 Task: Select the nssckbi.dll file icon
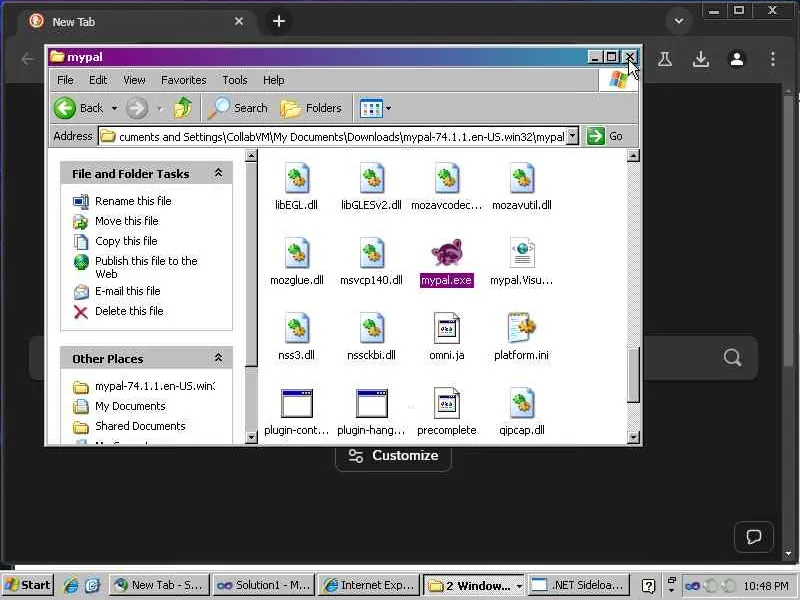[371, 328]
